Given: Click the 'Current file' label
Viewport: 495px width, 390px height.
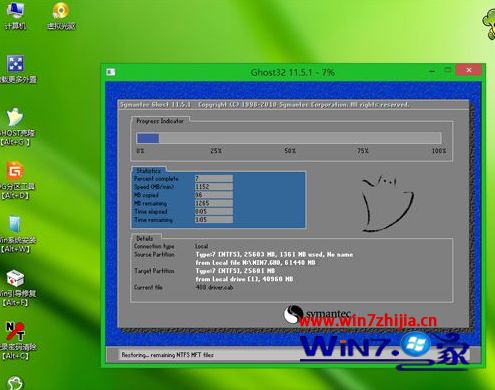Looking at the screenshot, I should click(x=148, y=287).
